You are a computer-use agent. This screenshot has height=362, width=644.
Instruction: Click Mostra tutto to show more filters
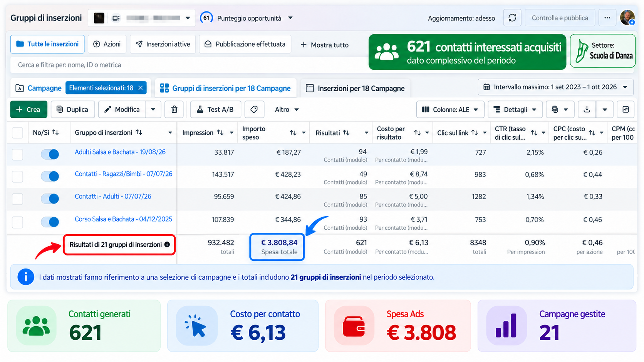click(x=325, y=45)
